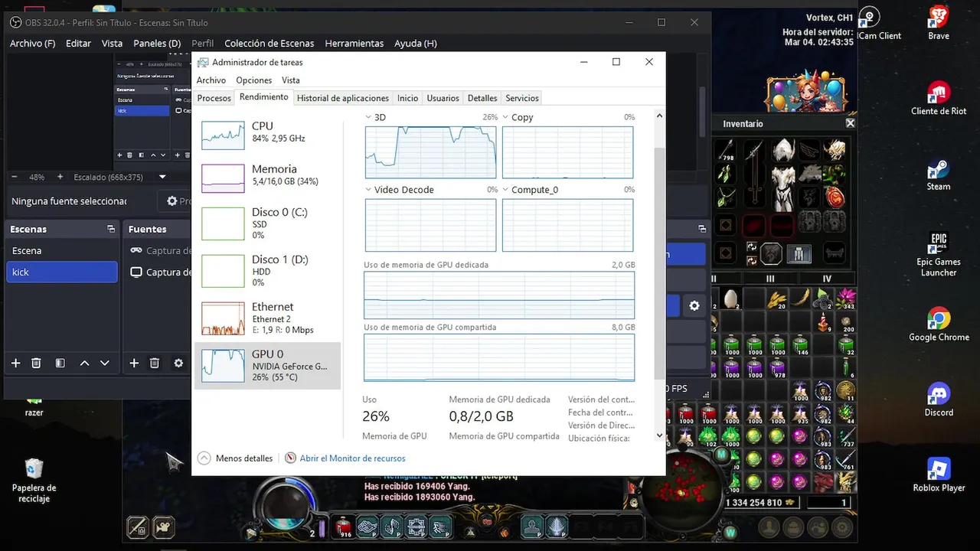The width and height of the screenshot is (980, 551).
Task: Open OBS Herramientas menu
Action: [354, 44]
